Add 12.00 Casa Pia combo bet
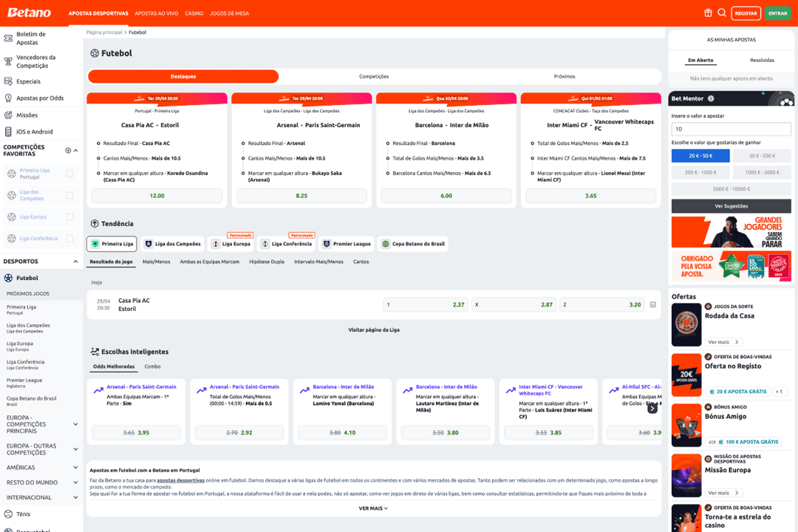798x532 pixels. pos(157,196)
